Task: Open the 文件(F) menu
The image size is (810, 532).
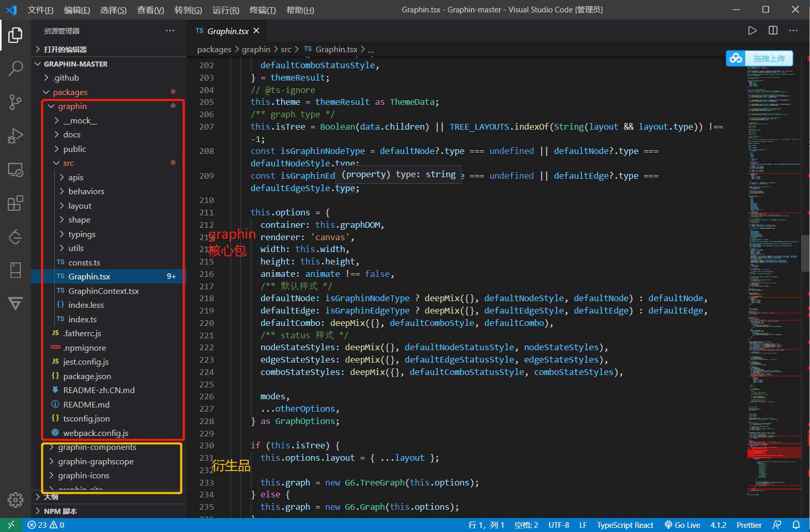Action: click(40, 10)
